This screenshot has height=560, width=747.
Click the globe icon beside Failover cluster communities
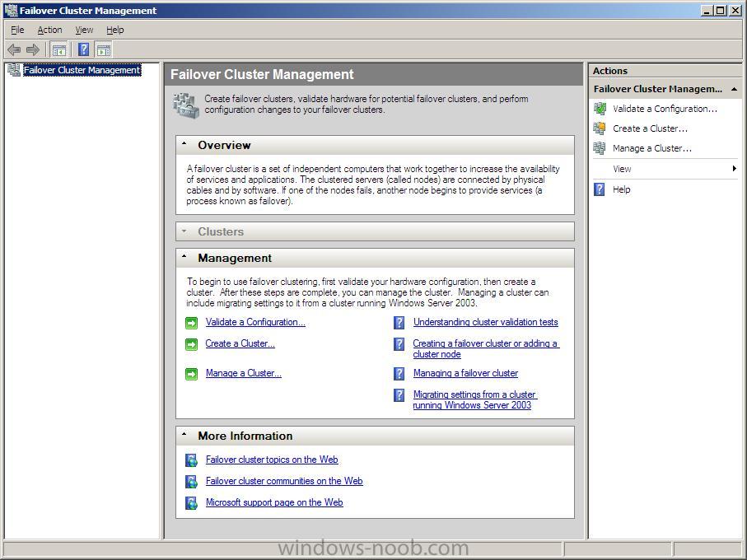coord(192,482)
